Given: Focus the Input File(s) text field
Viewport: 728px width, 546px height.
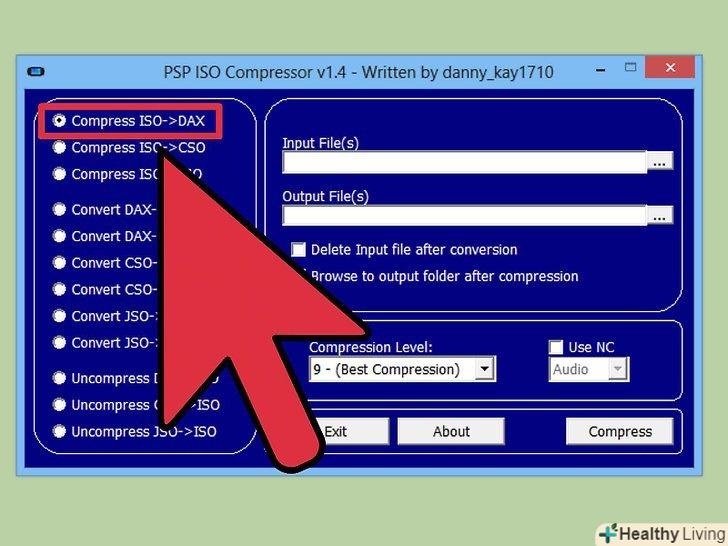Looking at the screenshot, I should (464, 162).
